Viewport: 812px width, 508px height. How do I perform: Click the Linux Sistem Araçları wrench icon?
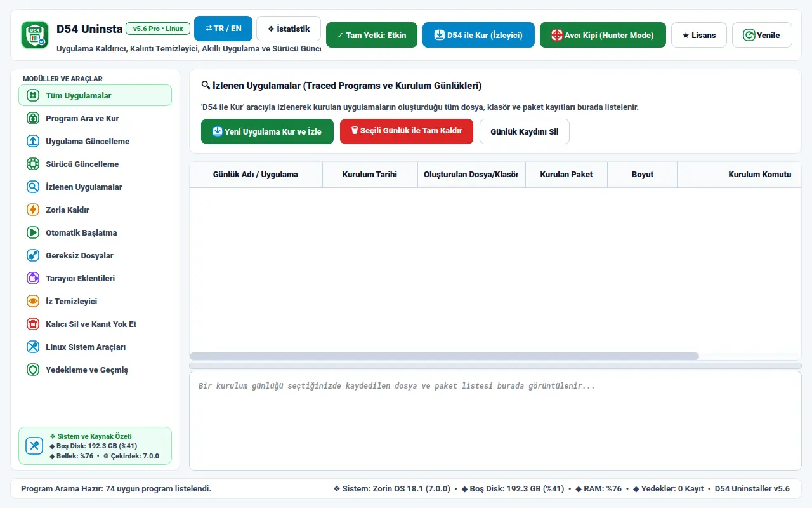[33, 347]
